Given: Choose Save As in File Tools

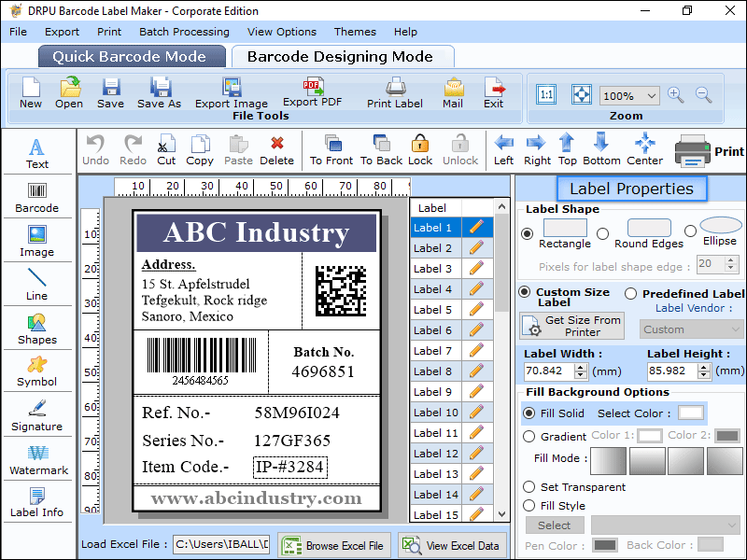Looking at the screenshot, I should point(159,92).
